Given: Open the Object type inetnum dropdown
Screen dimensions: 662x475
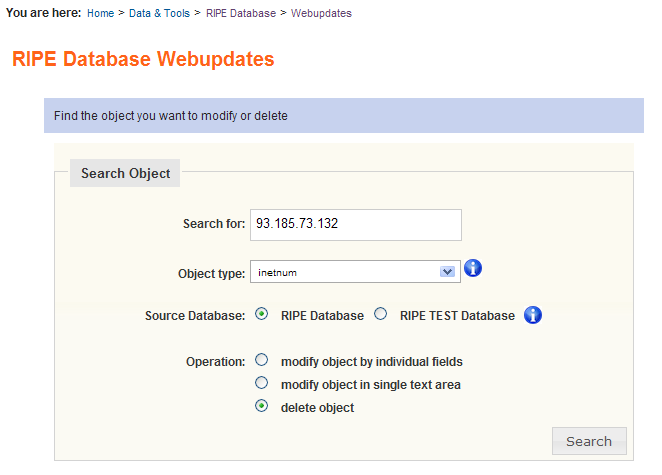Looking at the screenshot, I should coord(355,272).
